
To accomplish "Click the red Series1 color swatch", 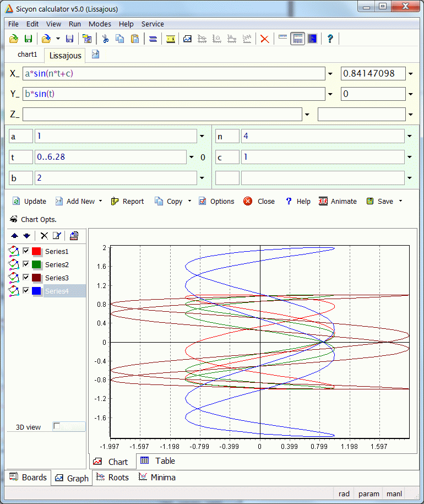I will click(36, 251).
